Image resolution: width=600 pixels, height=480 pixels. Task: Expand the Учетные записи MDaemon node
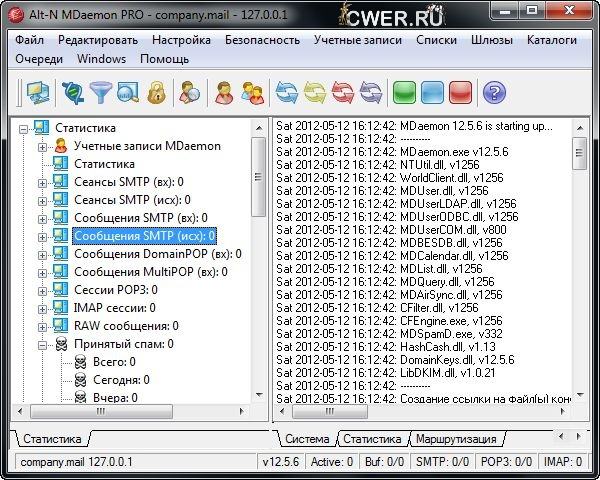click(x=43, y=146)
